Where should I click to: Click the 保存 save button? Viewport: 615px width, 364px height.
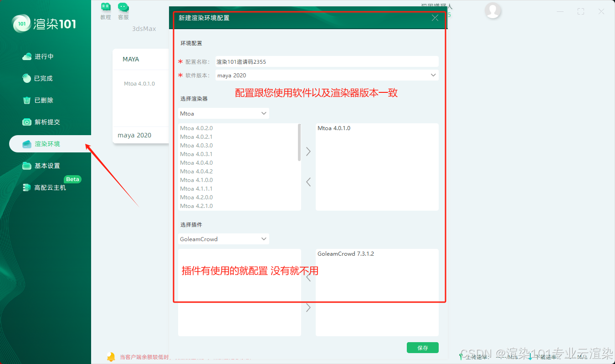(423, 348)
